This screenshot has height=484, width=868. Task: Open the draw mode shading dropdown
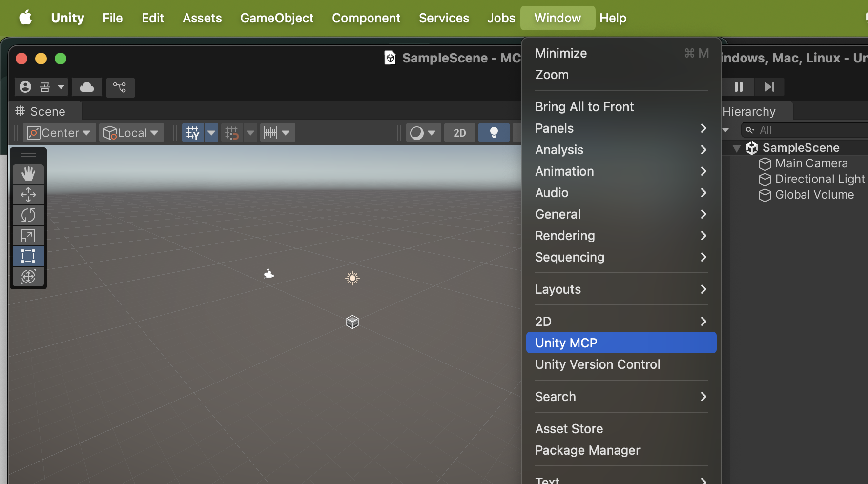[x=423, y=133]
